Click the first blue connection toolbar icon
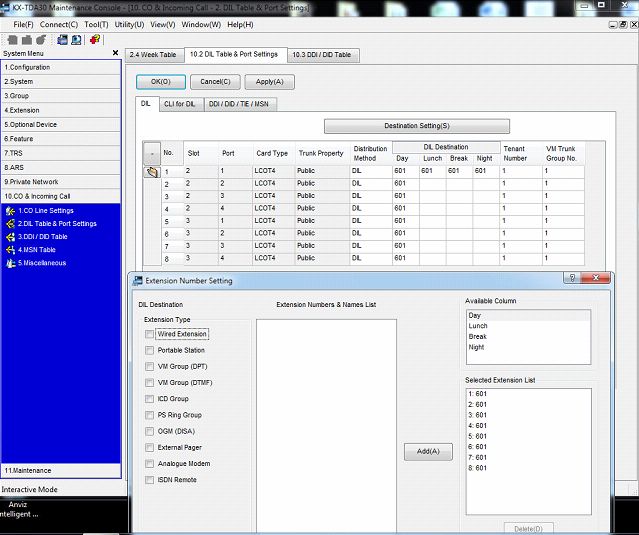 pyautogui.click(x=62, y=40)
